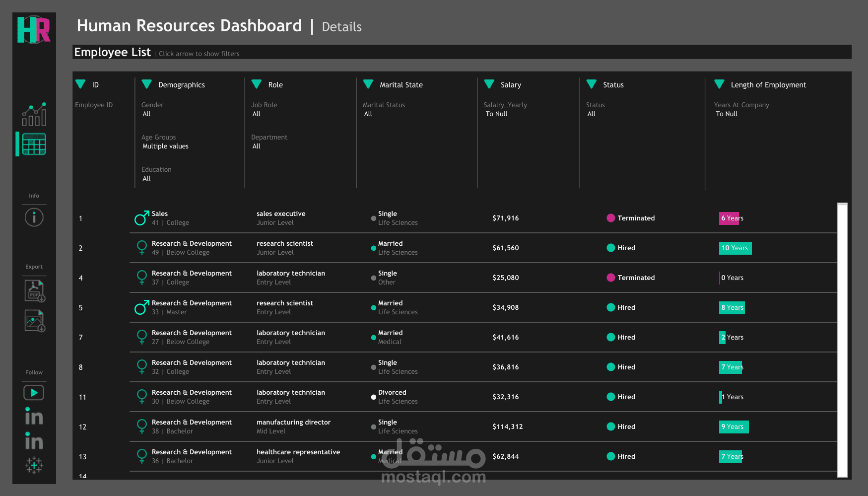Click female gender icon for employee 8
This screenshot has height=496, width=868.
[x=141, y=367]
